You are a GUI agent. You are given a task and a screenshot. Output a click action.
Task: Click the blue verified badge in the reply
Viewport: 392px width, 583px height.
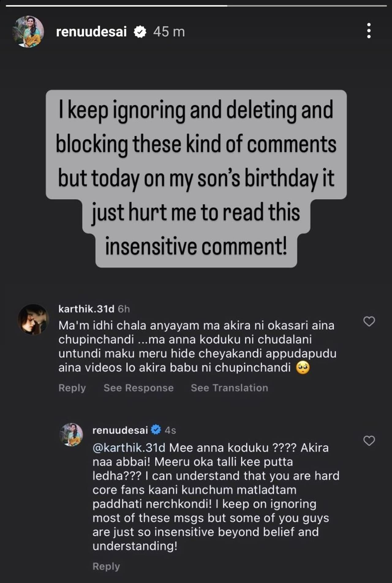click(x=156, y=430)
